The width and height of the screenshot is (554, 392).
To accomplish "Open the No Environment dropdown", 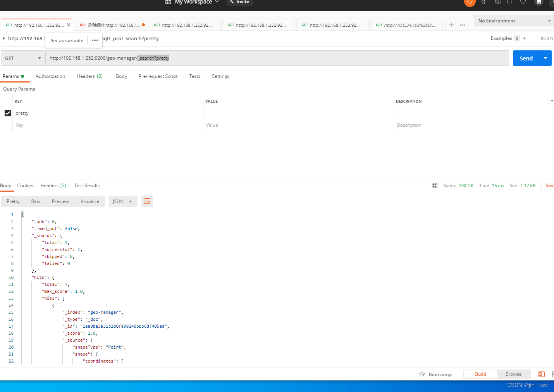I will (x=514, y=21).
